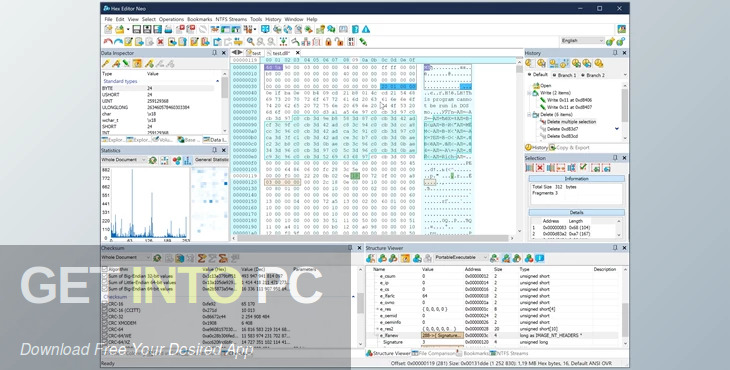Click first icon in Selection toolbar
This screenshot has width=730, height=370.
coord(530,168)
